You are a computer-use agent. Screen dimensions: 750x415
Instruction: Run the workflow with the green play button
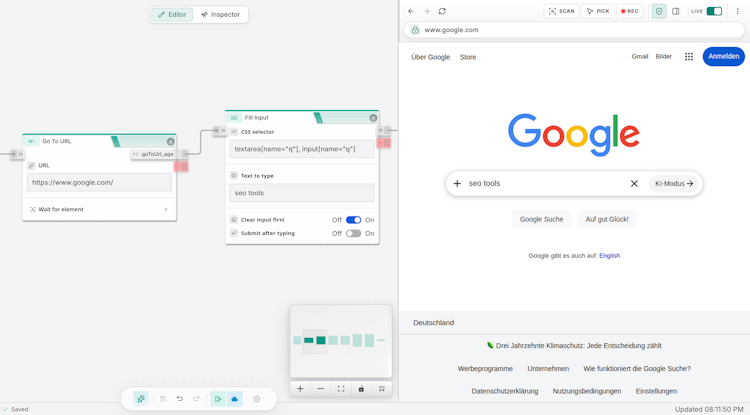click(218, 399)
